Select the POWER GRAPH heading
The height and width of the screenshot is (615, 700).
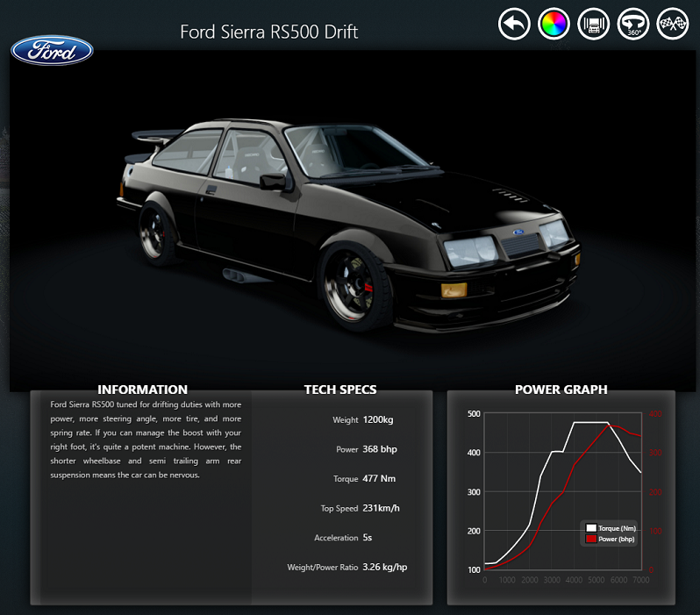561,390
